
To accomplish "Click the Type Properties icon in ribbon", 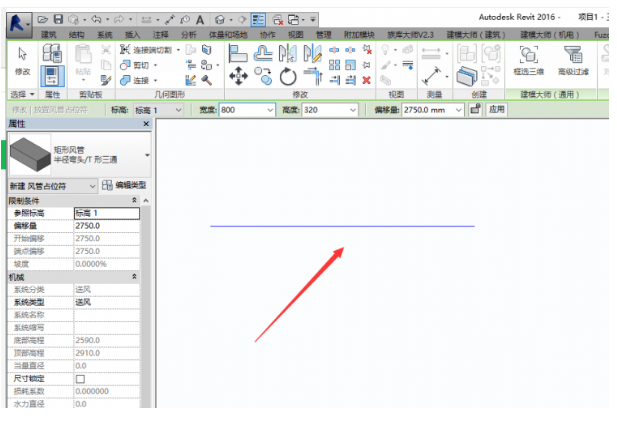I will coord(52,53).
